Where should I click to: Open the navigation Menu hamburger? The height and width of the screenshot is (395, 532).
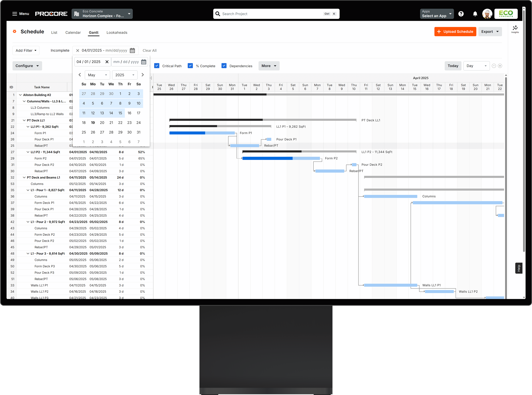[15, 14]
